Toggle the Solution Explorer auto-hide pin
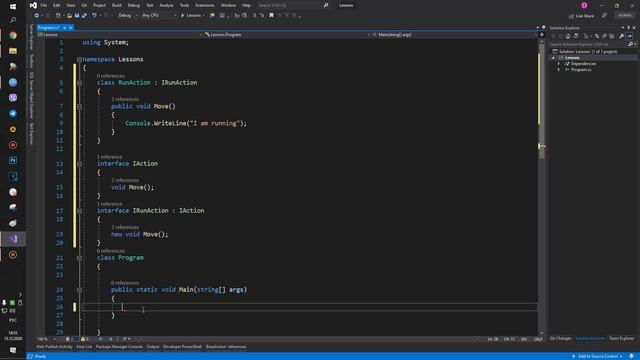Screen dimensions: 640x360 tap(629, 28)
